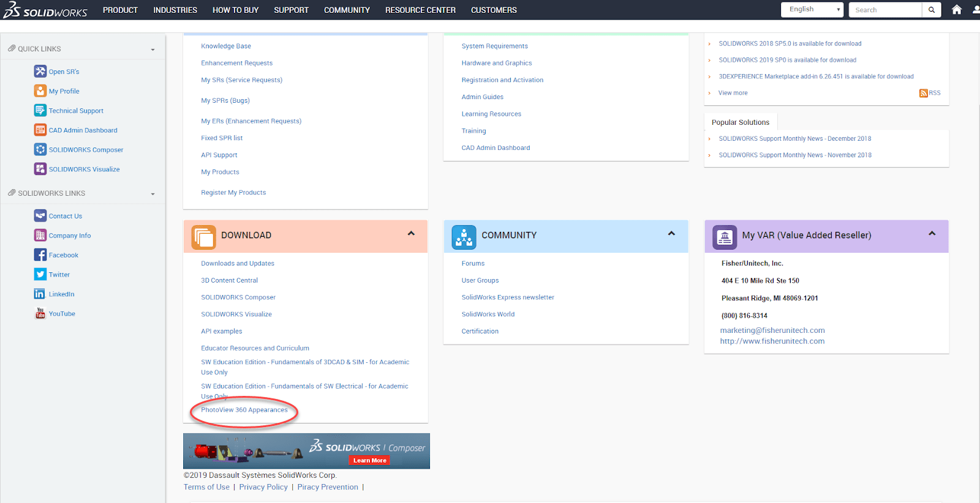The height and width of the screenshot is (503, 980).
Task: Click the purple My VAR section icon
Action: pos(725,237)
